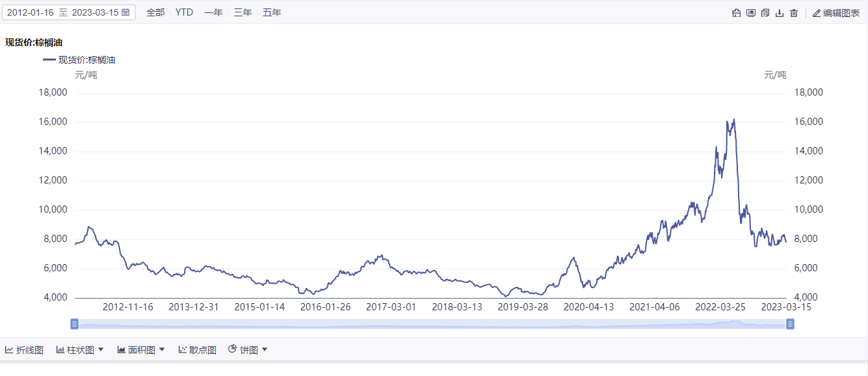The image size is (868, 376).
Task: Choose the 一年 one-year range
Action: click(213, 12)
